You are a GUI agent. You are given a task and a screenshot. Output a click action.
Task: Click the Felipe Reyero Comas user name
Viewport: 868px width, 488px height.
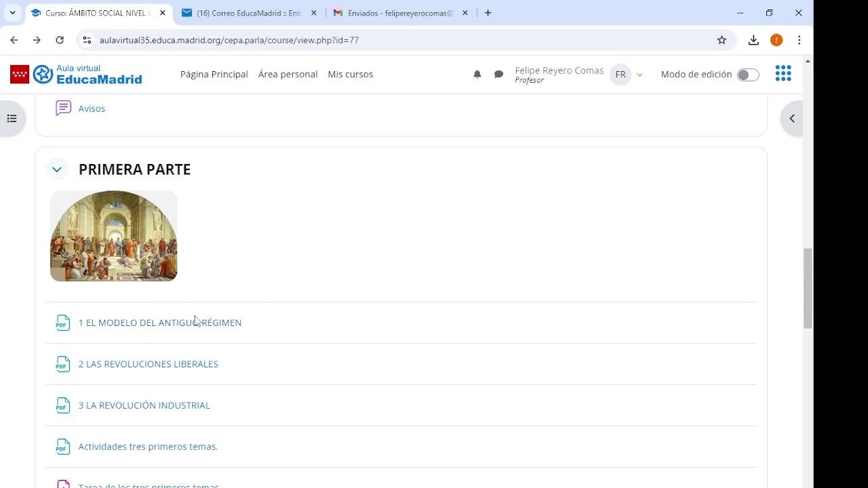(x=559, y=70)
